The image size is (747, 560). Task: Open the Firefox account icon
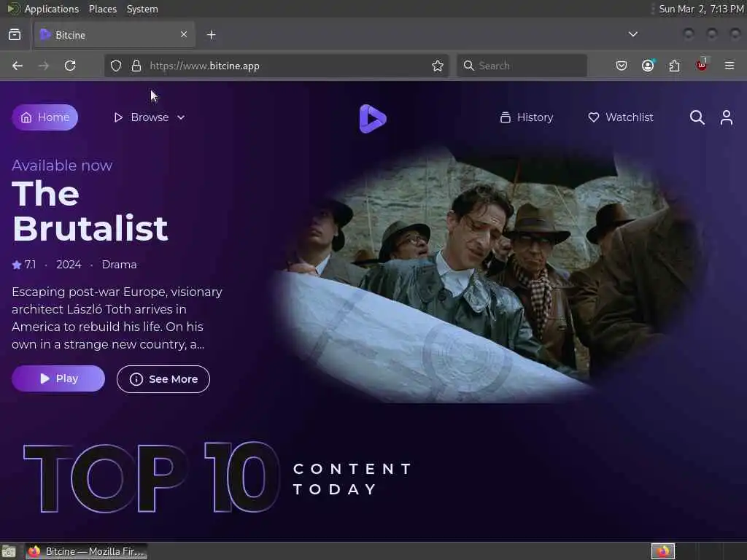pos(648,66)
